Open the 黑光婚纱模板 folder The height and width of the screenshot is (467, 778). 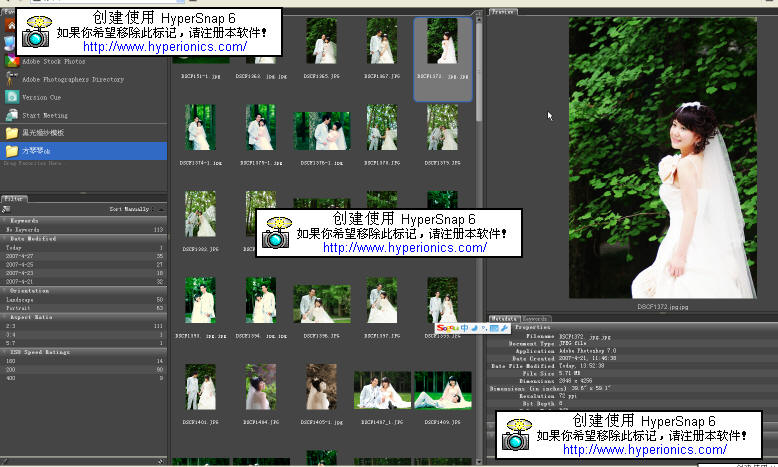pos(43,133)
